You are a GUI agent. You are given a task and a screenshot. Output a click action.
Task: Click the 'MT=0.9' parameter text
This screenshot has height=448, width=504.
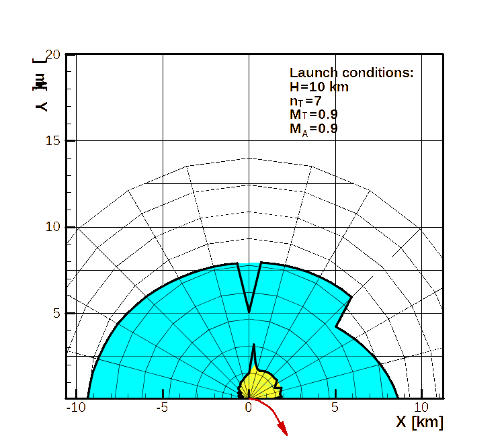(x=314, y=115)
